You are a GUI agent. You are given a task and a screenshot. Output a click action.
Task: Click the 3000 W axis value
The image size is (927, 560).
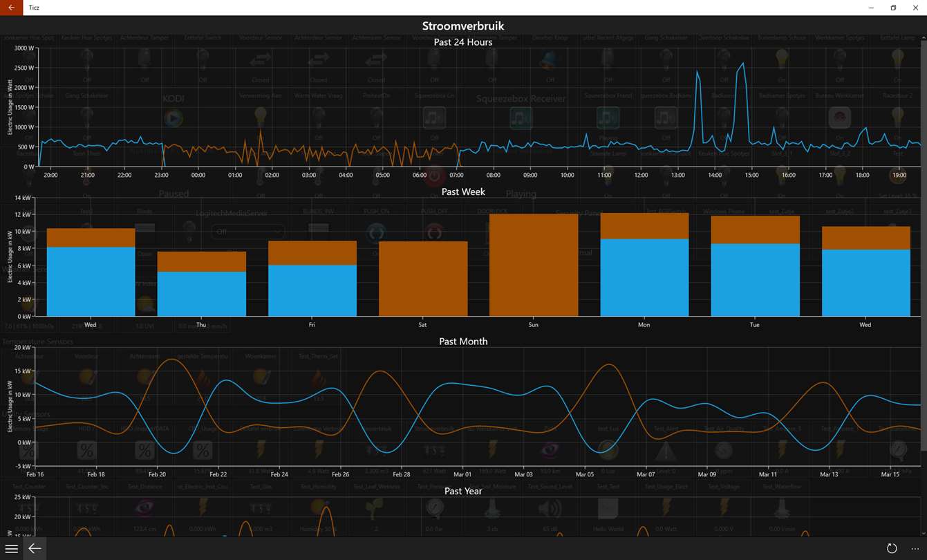click(x=24, y=48)
